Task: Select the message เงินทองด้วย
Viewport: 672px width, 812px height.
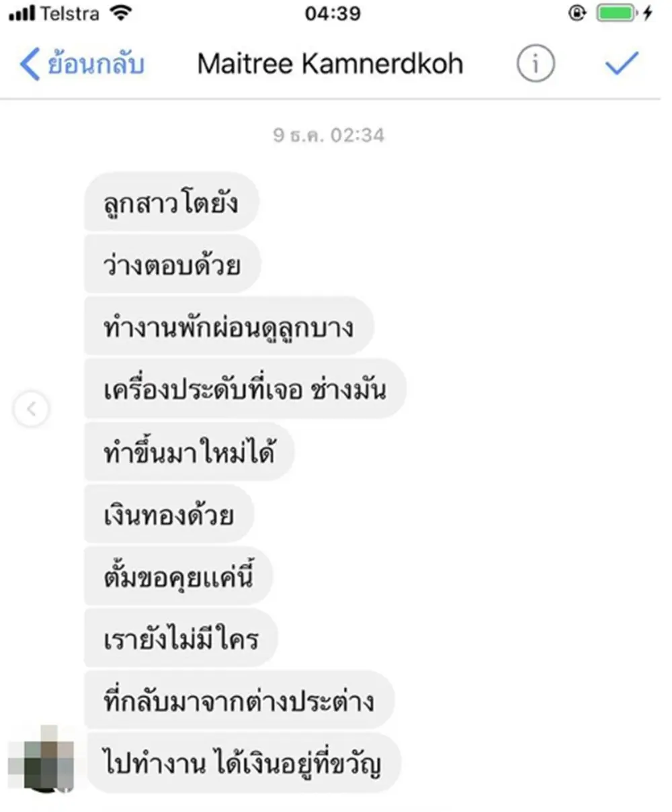Action: pos(169,514)
